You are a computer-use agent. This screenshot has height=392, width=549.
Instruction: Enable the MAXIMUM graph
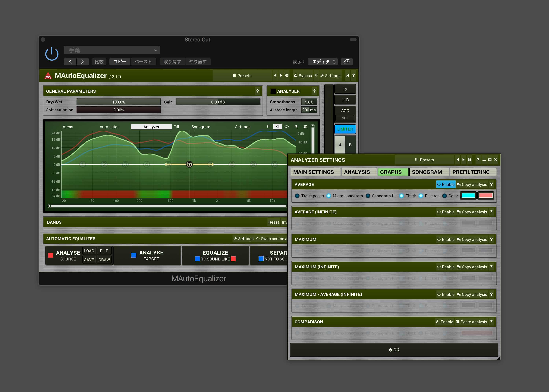[446, 239]
